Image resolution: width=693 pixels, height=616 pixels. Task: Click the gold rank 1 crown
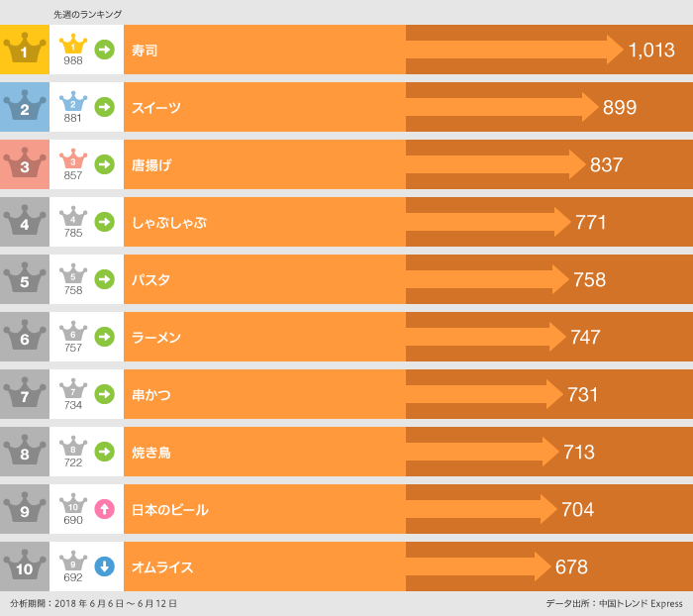[x=25, y=50]
